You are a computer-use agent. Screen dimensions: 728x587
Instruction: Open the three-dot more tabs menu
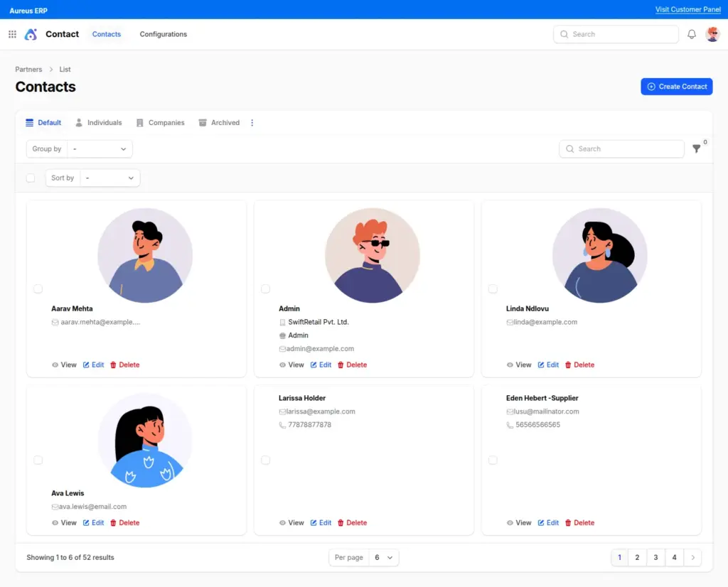click(252, 123)
